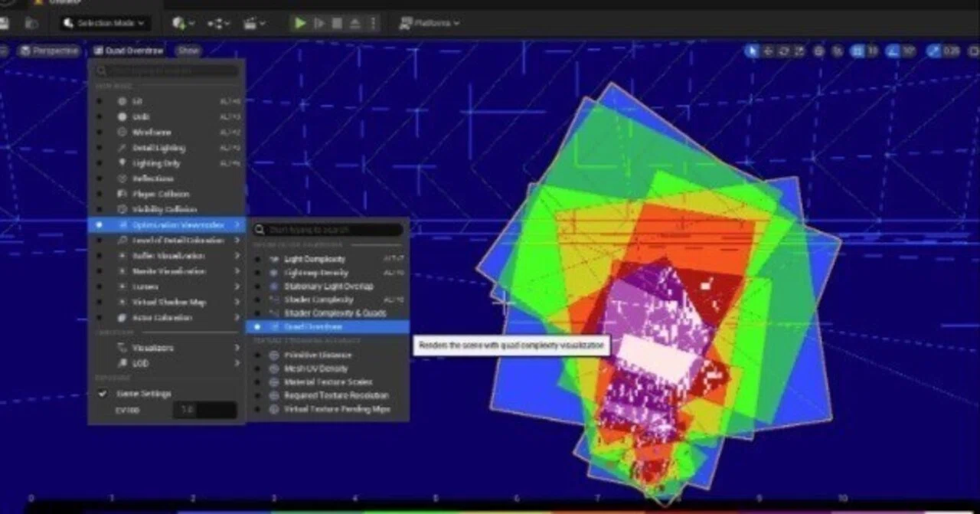Image resolution: width=980 pixels, height=514 pixels.
Task: Click Virtual Texture Pending Mips globe icon
Action: [x=274, y=409]
